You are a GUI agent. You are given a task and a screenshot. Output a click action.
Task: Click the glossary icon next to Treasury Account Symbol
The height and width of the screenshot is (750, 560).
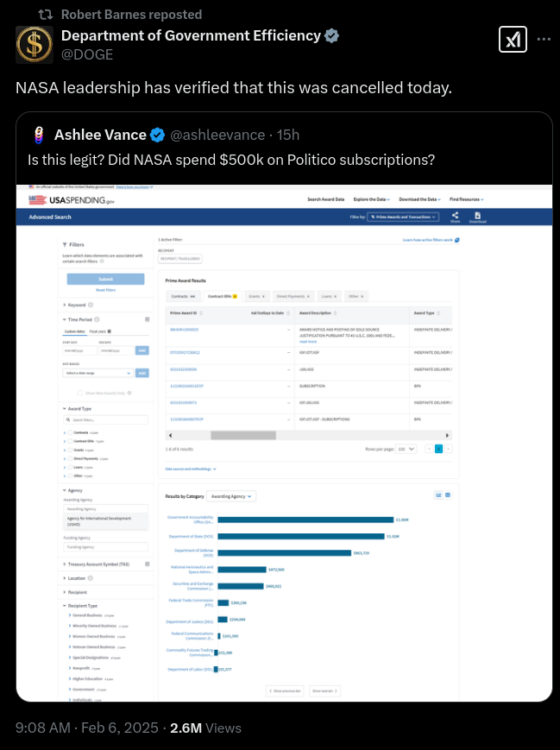tap(148, 564)
